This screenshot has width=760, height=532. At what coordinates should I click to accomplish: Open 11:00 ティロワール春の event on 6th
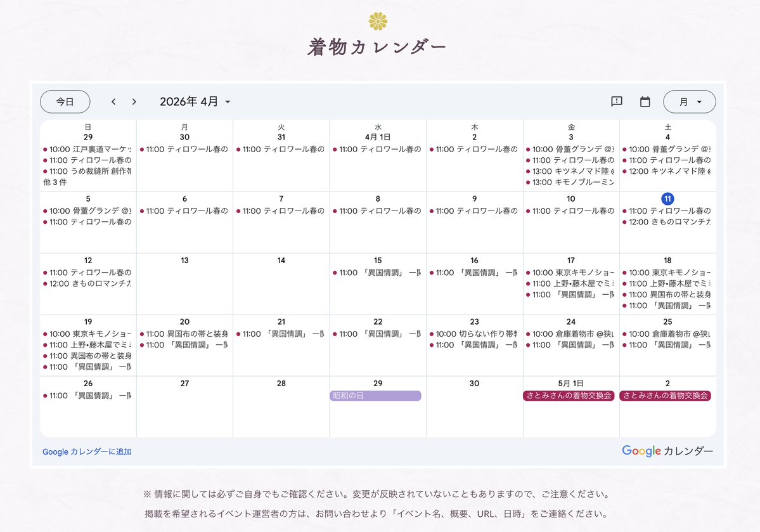pyautogui.click(x=184, y=211)
